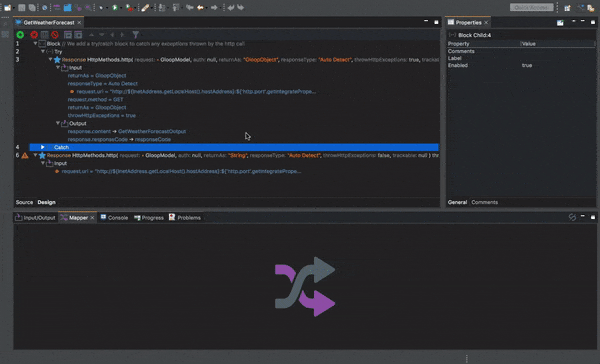The width and height of the screenshot is (600, 364).
Task: Open the Progress tab
Action: coord(148,217)
